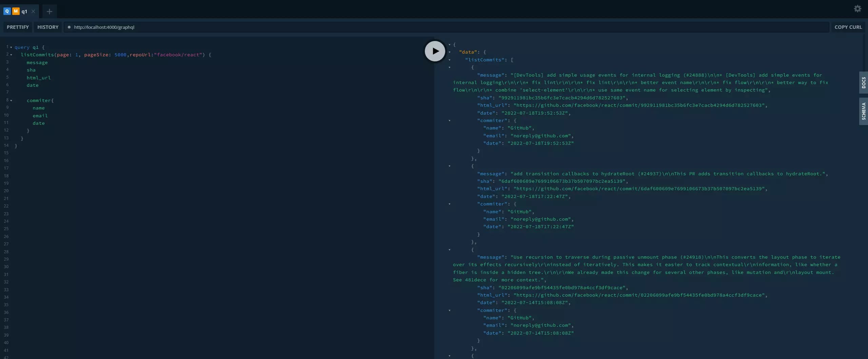Click the 'name' field under commiter

point(39,108)
